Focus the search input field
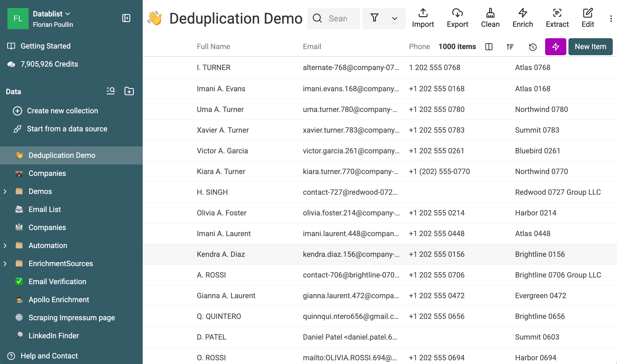This screenshot has width=617, height=364. tap(333, 18)
